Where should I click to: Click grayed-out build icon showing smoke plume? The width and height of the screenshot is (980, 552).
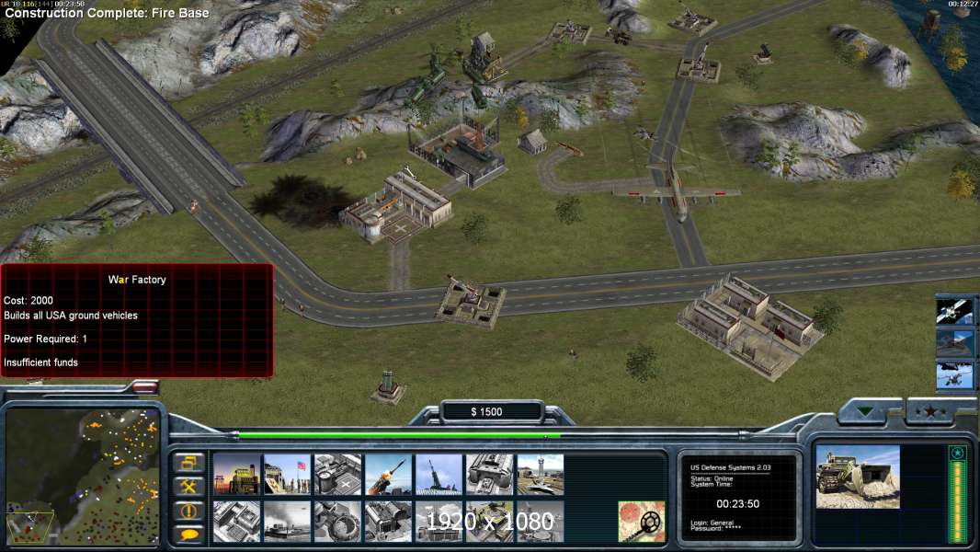pos(287,522)
